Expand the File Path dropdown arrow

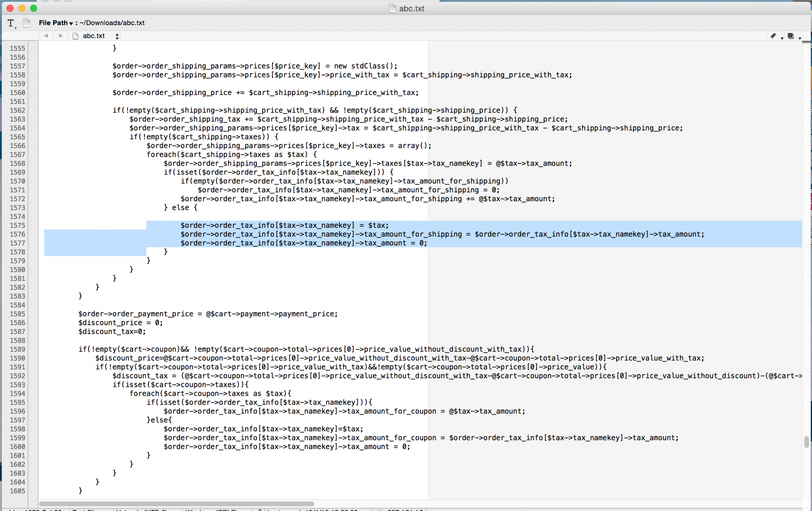coord(71,24)
